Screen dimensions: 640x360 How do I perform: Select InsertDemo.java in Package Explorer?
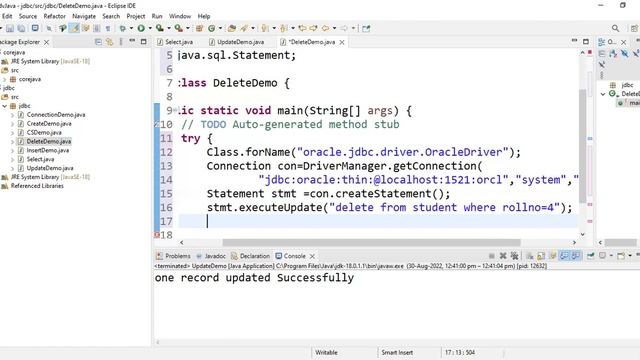[x=47, y=150]
